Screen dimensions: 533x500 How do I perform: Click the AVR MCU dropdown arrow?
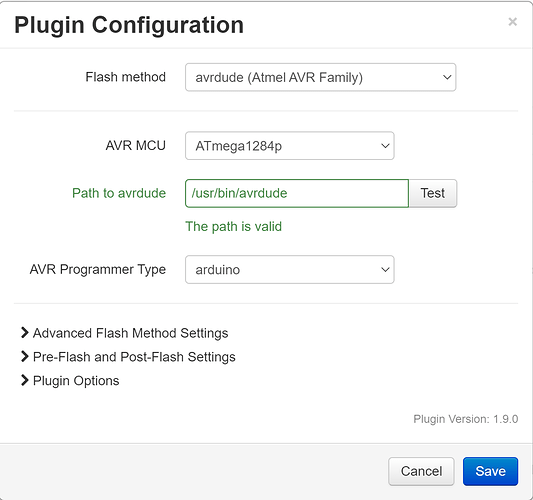[385, 146]
